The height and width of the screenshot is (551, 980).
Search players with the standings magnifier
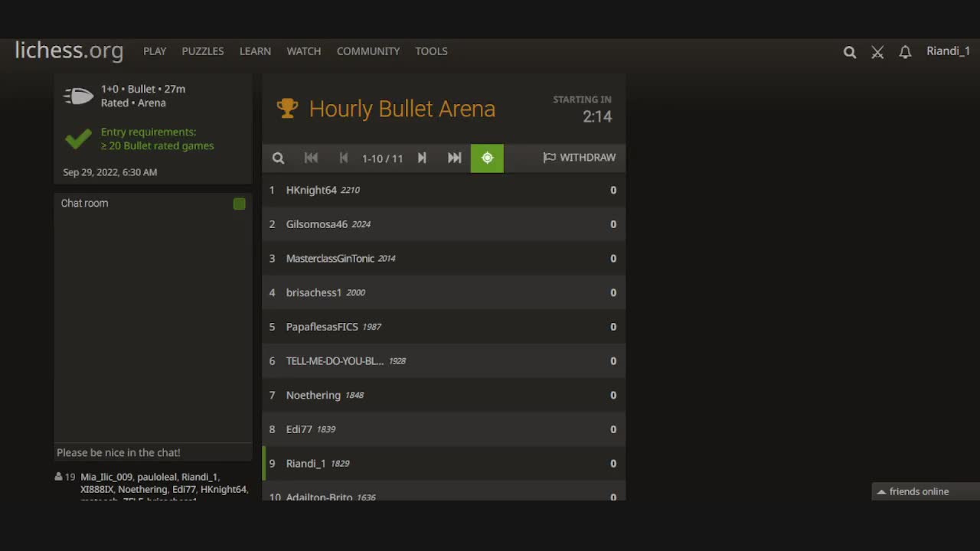tap(279, 158)
